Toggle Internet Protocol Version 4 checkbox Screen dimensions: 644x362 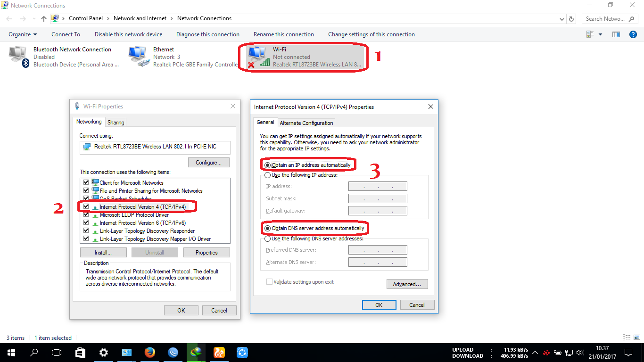point(86,206)
